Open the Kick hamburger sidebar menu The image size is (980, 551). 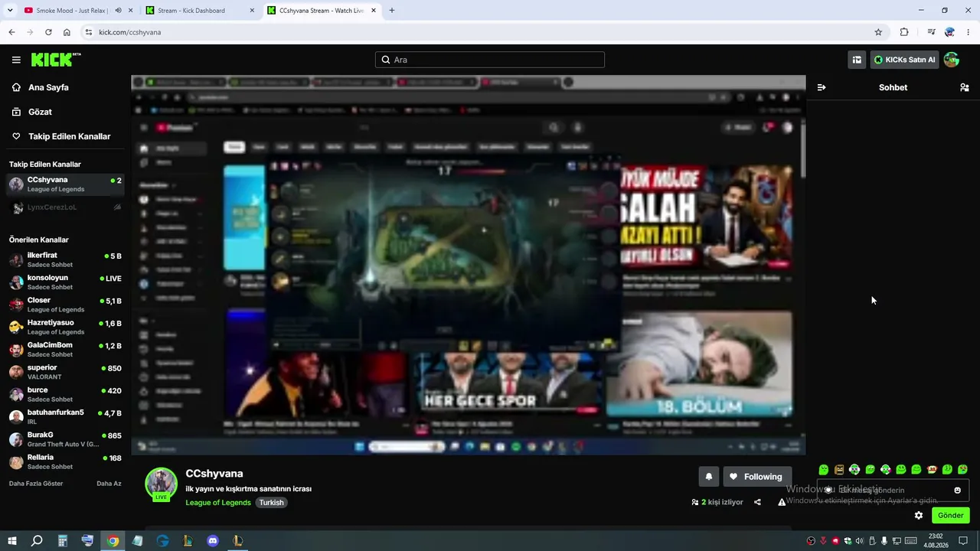point(16,60)
